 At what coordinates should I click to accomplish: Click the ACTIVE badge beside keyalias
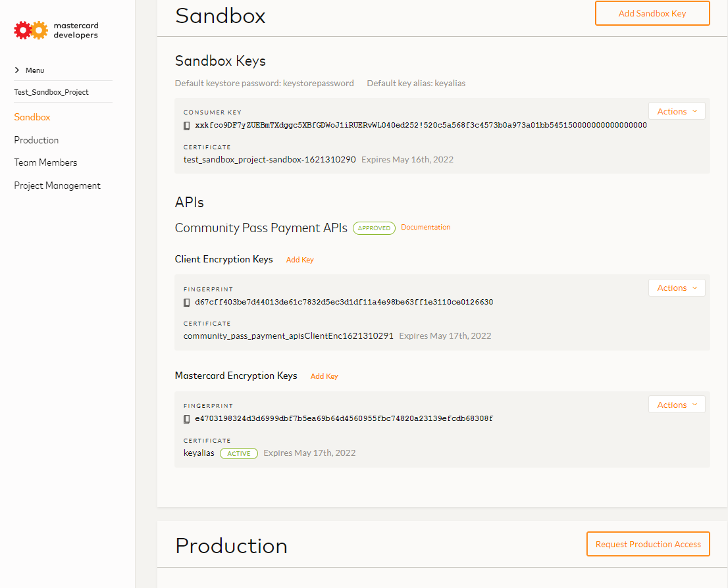point(239,454)
